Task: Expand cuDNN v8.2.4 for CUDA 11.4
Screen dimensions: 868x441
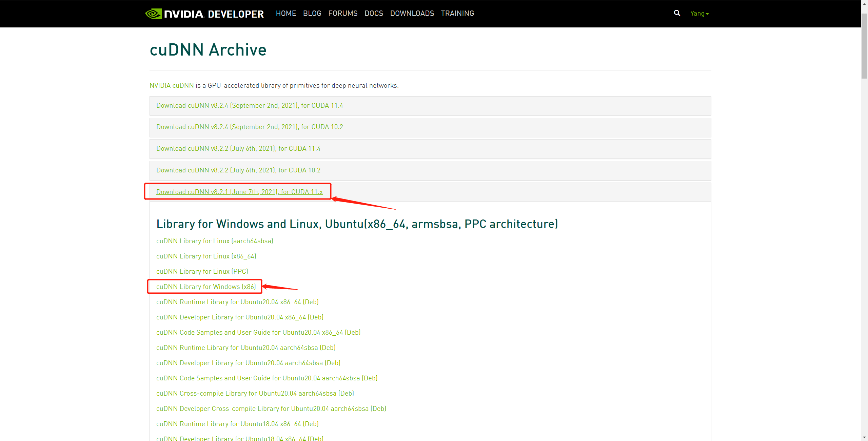Action: point(250,106)
